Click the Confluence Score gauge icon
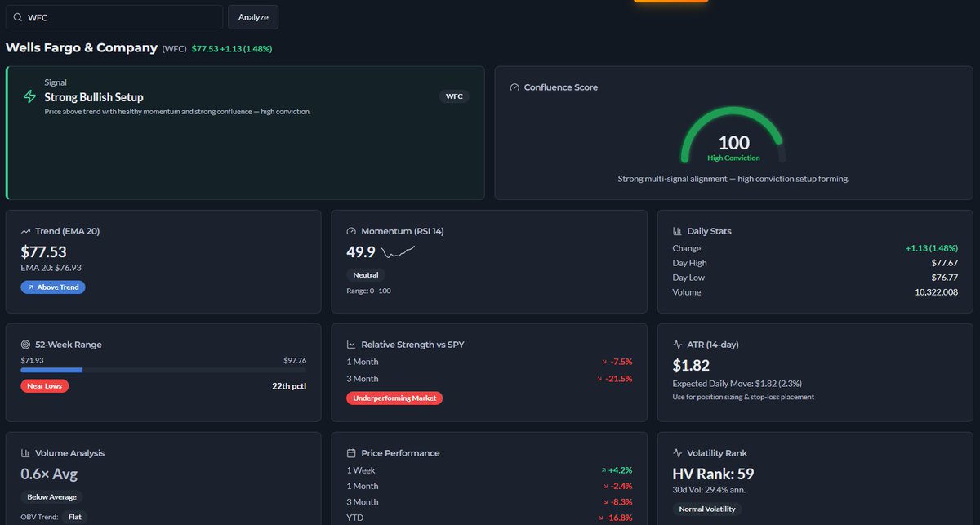Screen dimensions: 980x525 514,87
